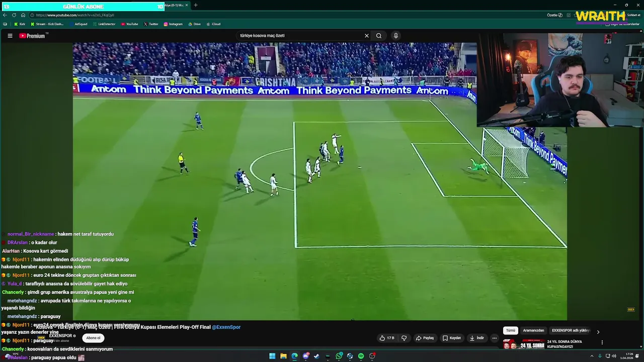Open the YouTube bookmark in bookmarks bar
Screen dimensions: 644x362
coord(129,24)
